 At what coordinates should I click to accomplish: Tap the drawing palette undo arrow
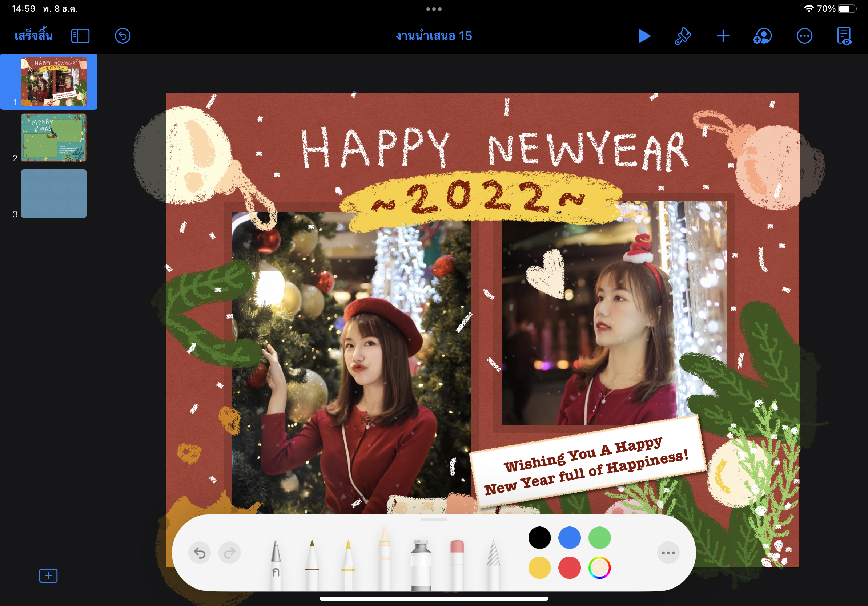click(x=200, y=553)
